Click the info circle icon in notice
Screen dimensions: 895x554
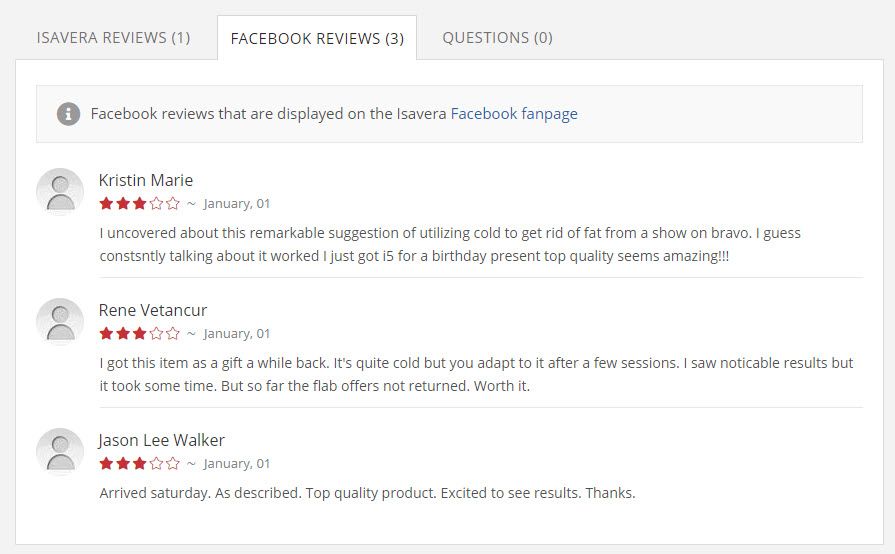point(68,113)
